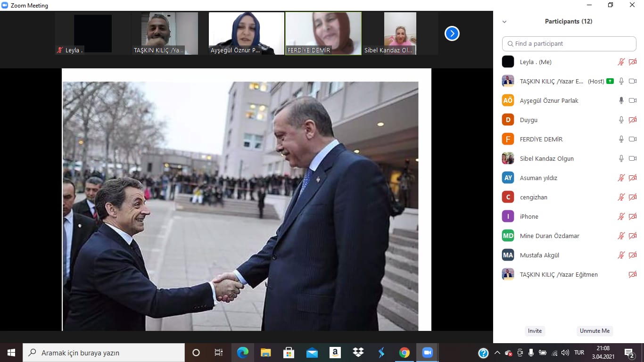Image resolution: width=644 pixels, height=362 pixels.
Task: Collapse the Participants panel chevron
Action: (x=504, y=22)
